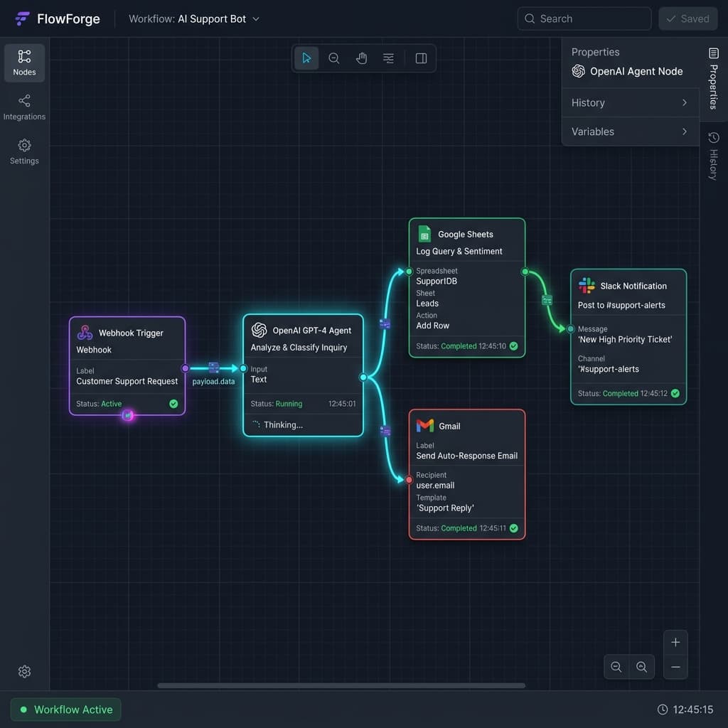Click the Gmail node's completed checkmark
Screen dimensions: 728x728
513,528
